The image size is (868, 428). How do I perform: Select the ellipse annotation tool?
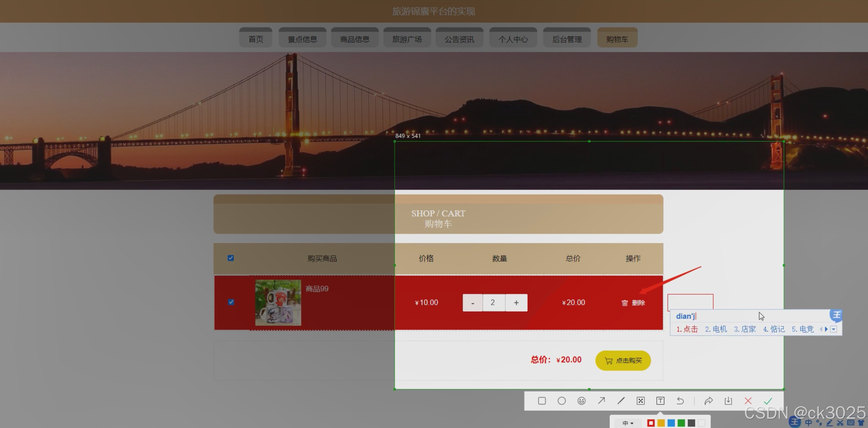click(561, 401)
